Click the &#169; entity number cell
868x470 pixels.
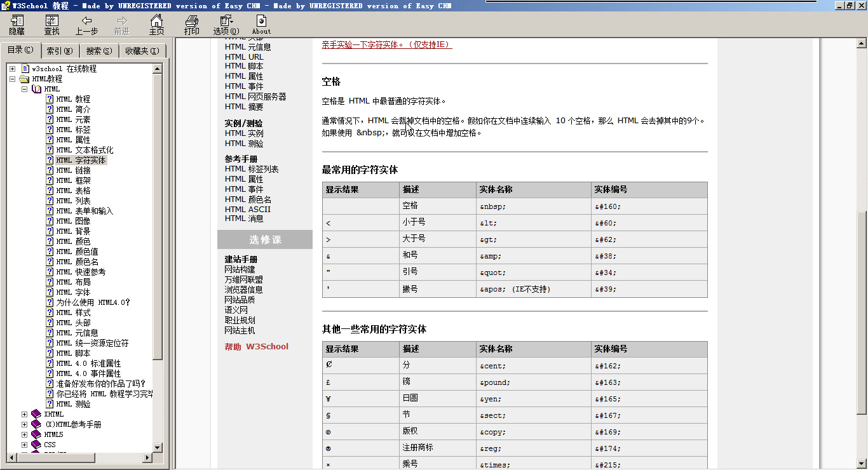[649, 432]
